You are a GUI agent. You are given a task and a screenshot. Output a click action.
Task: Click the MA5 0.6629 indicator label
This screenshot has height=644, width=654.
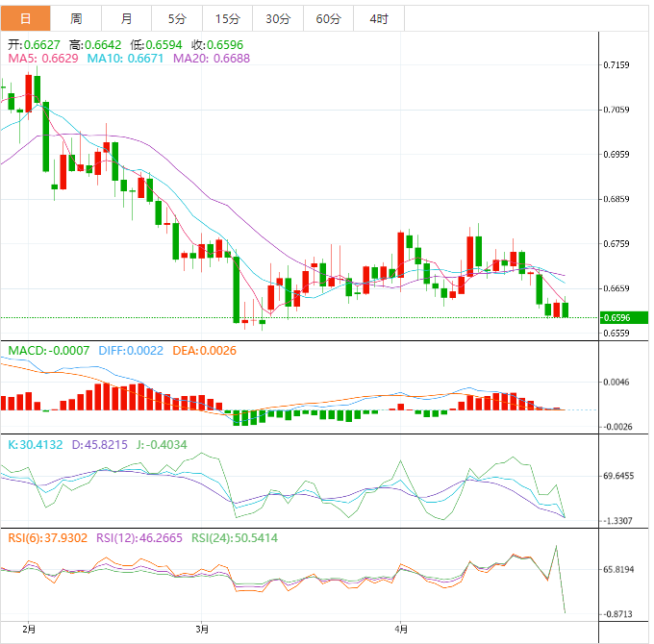point(43,59)
